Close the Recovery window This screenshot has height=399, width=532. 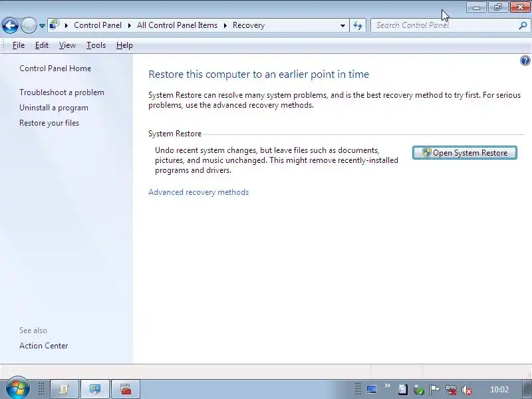click(x=520, y=7)
